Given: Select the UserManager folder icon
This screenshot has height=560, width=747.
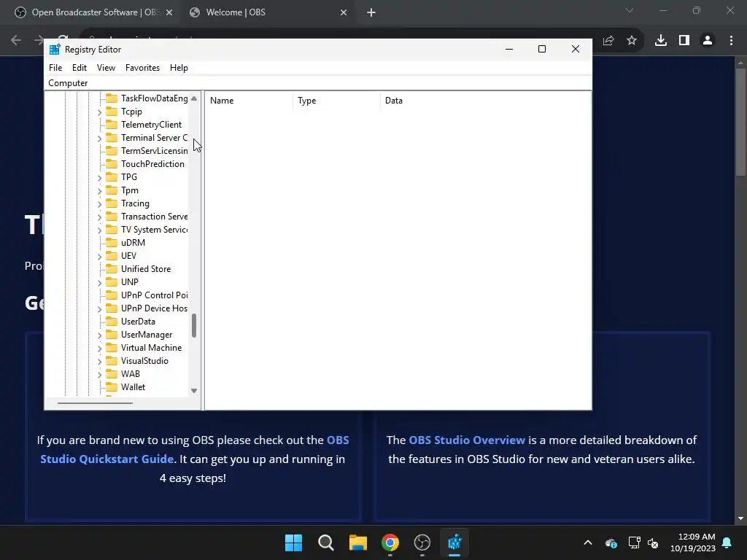Looking at the screenshot, I should pos(112,335).
